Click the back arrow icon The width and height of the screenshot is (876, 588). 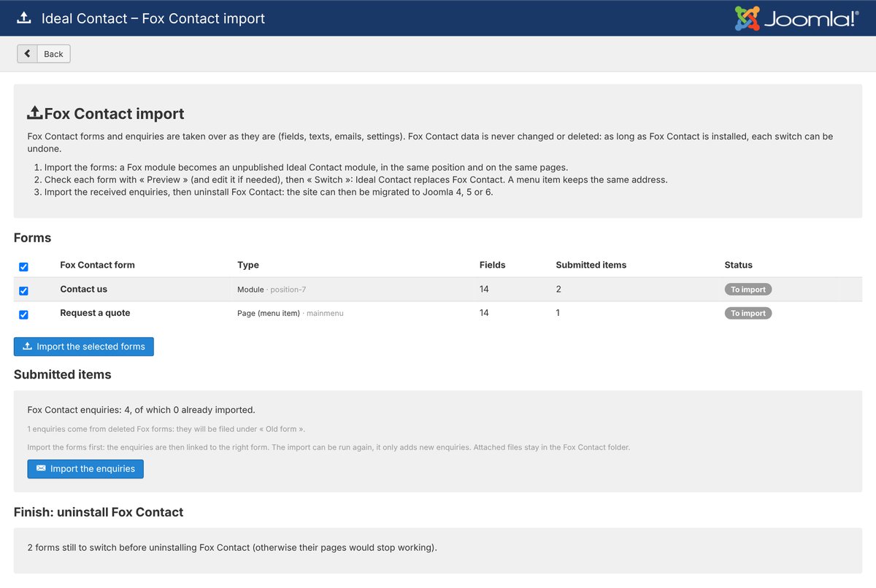27,54
